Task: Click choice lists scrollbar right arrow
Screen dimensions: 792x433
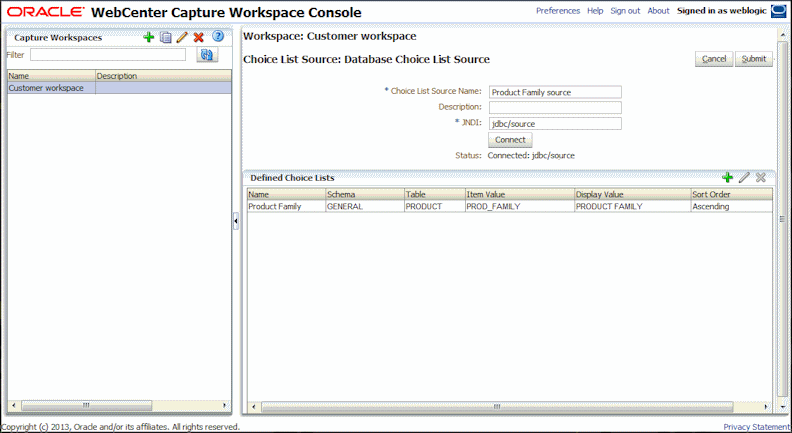Action: [766, 407]
